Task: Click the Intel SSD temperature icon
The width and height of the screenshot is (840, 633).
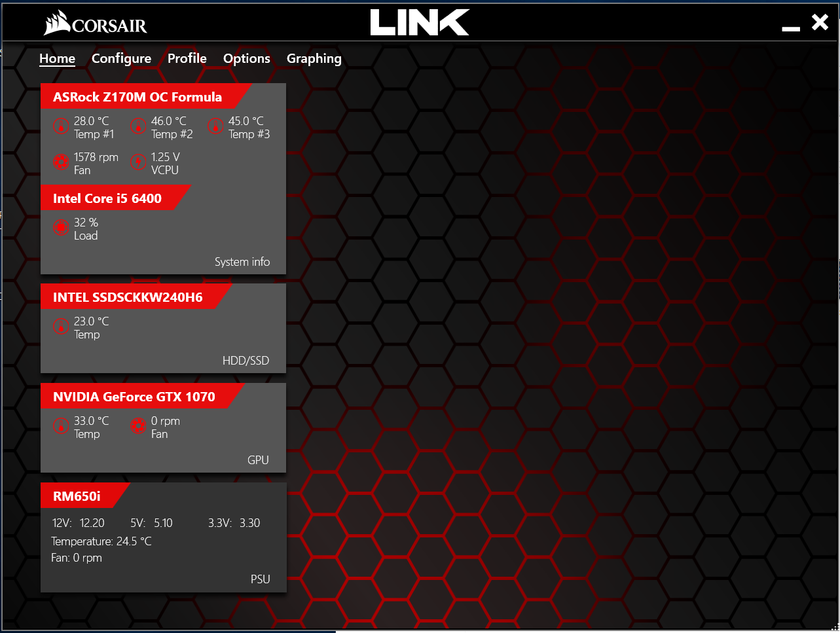Action: pyautogui.click(x=61, y=326)
